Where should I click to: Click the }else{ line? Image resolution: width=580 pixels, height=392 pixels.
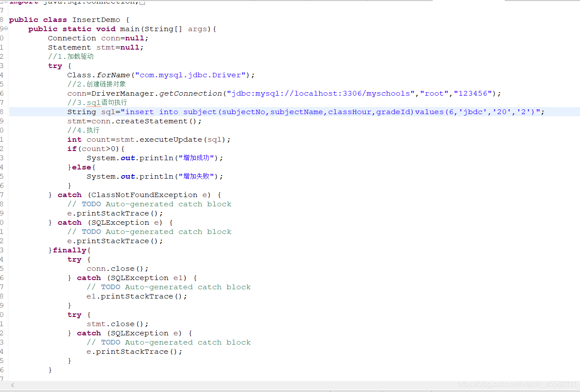82,167
